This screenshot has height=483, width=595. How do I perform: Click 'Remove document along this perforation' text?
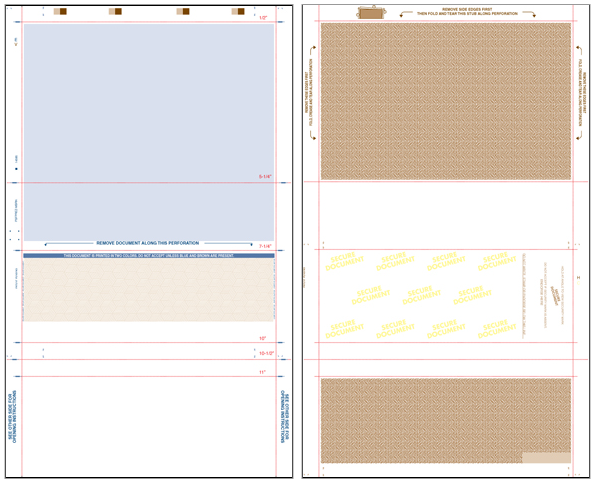pyautogui.click(x=148, y=243)
